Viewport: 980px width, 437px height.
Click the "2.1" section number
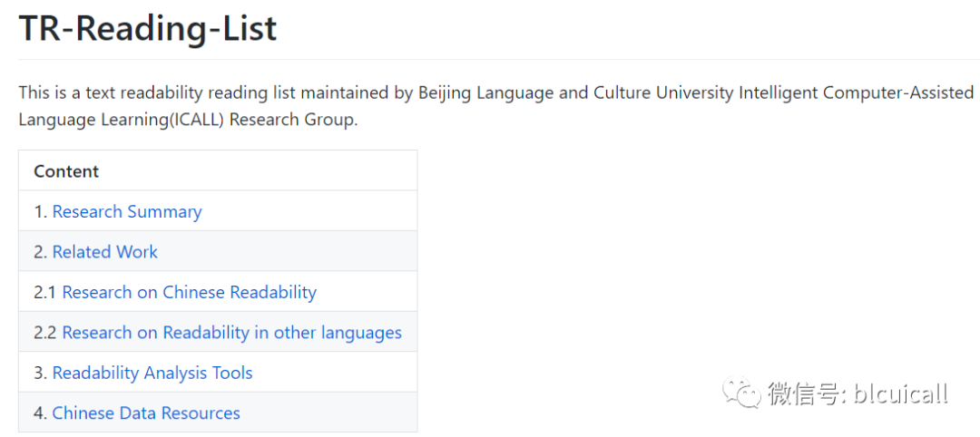coord(45,293)
